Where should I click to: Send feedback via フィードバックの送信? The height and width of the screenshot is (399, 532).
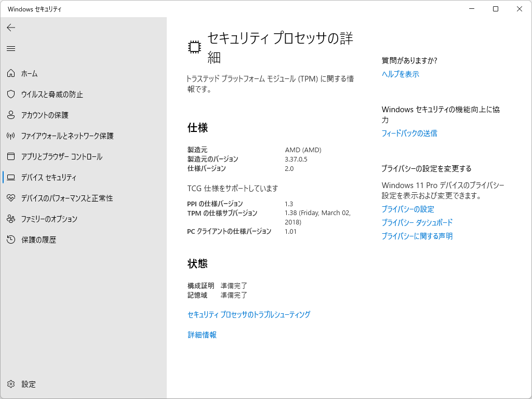pos(408,133)
